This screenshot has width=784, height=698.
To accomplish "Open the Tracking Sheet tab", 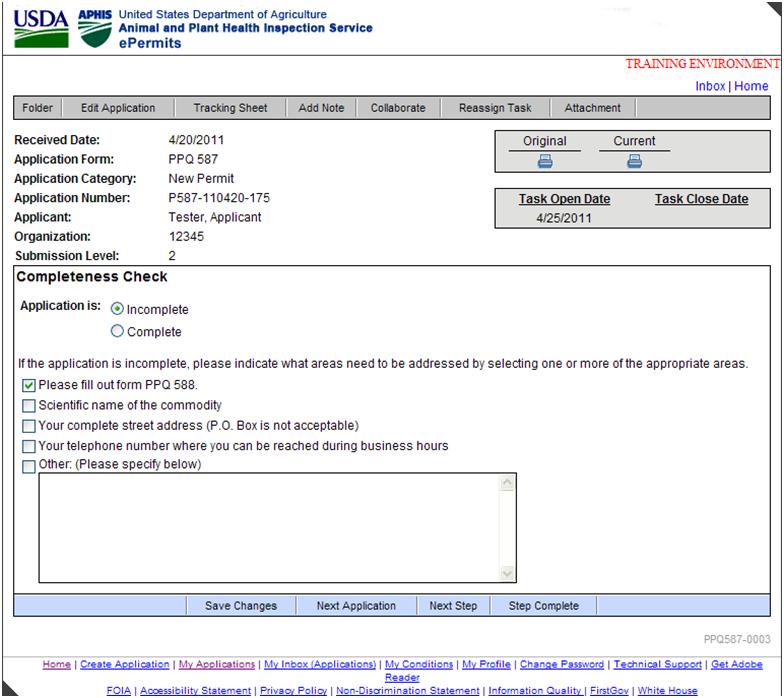I will click(230, 108).
